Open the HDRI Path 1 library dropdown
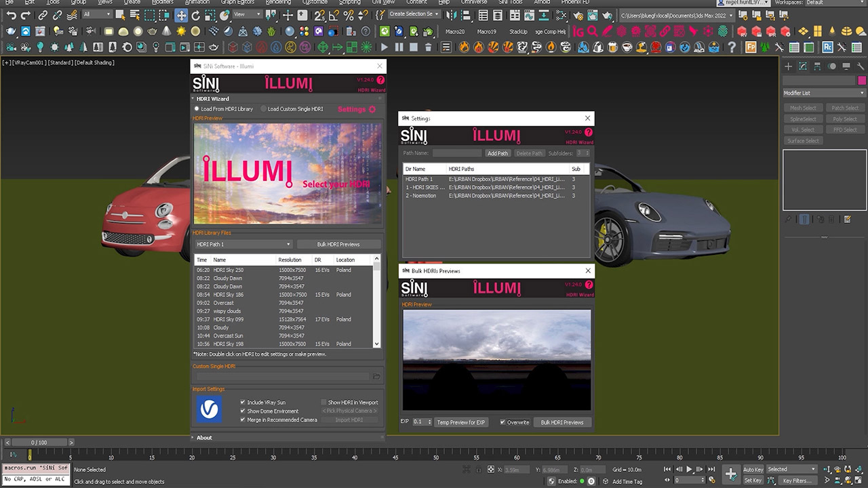This screenshot has width=868, height=488. pos(243,244)
